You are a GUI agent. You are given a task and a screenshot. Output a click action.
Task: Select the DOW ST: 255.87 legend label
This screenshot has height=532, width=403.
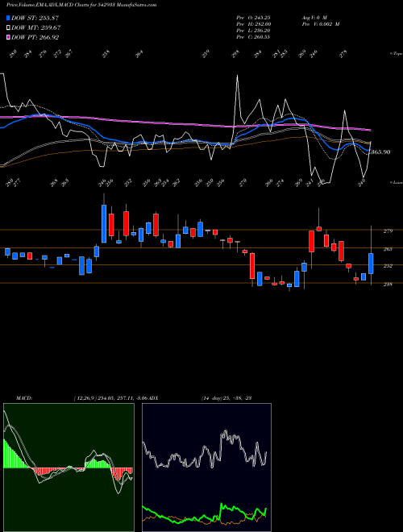35,18
